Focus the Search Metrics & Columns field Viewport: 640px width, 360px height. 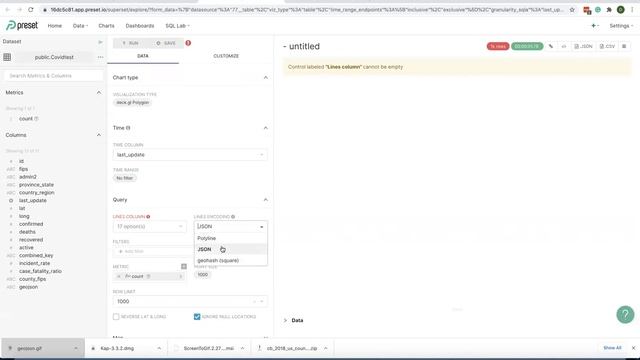[x=53, y=76]
